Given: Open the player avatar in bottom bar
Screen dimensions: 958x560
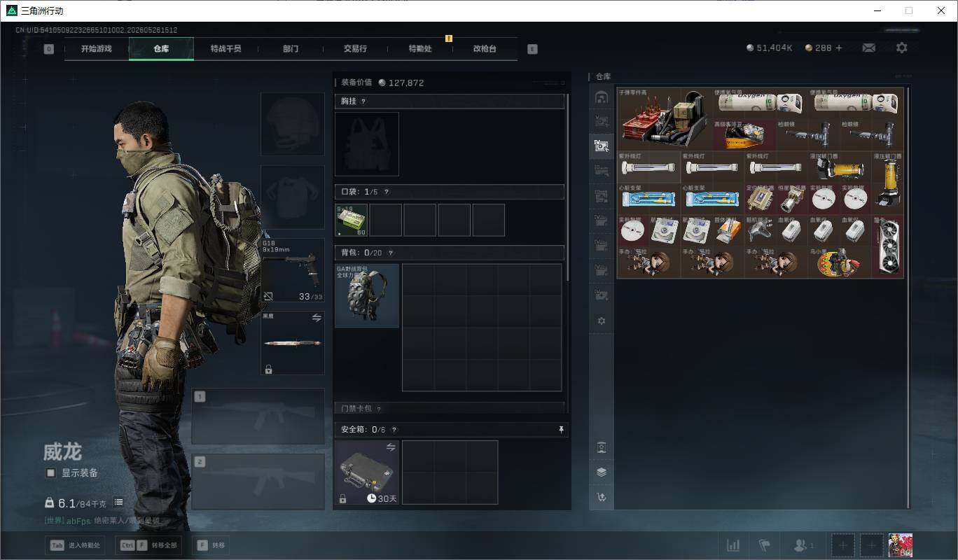Looking at the screenshot, I should click(x=901, y=545).
